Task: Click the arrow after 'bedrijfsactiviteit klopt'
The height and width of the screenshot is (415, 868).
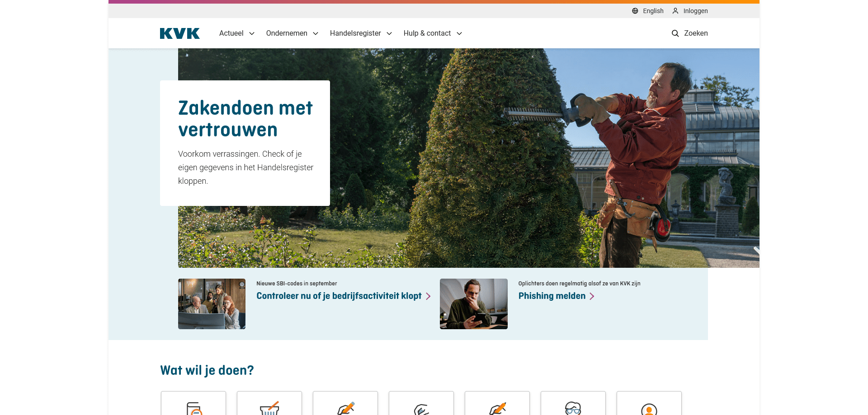Action: coord(428,296)
